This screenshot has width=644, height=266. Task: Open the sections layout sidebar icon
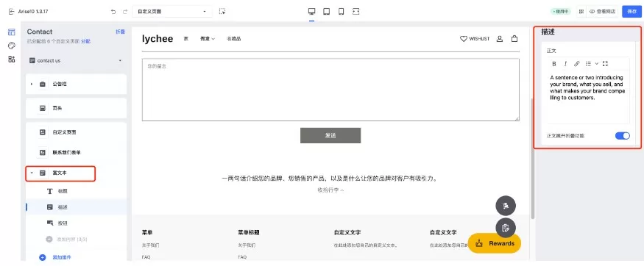click(12, 32)
